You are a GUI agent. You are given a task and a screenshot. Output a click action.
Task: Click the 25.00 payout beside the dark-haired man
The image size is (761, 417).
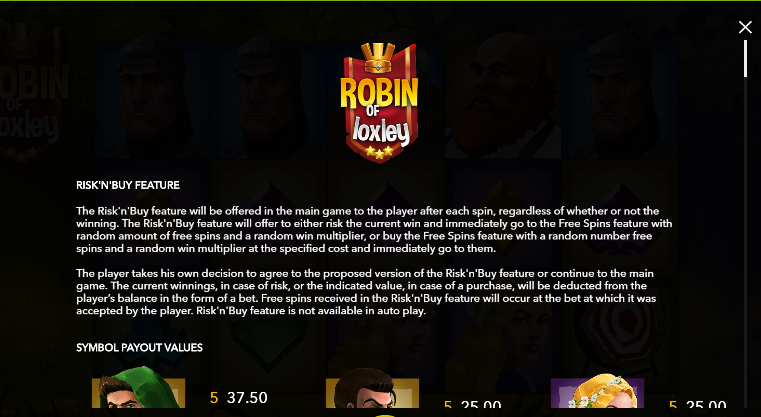[481, 404]
